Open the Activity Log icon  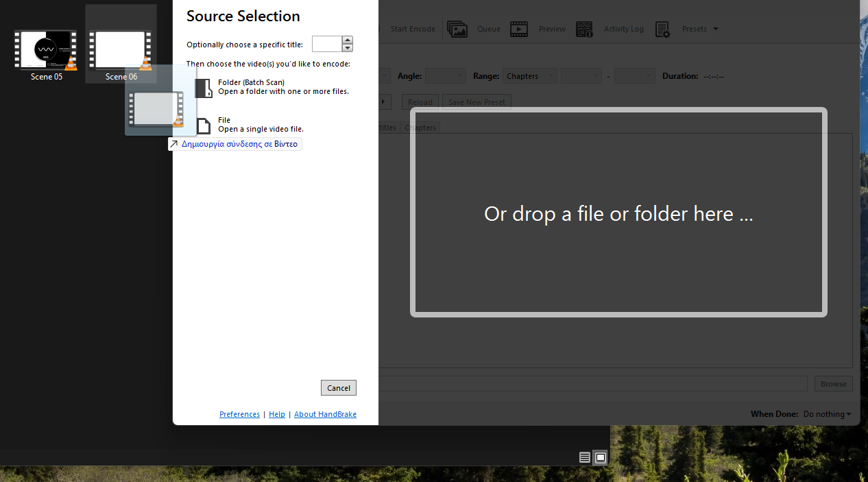coord(584,29)
